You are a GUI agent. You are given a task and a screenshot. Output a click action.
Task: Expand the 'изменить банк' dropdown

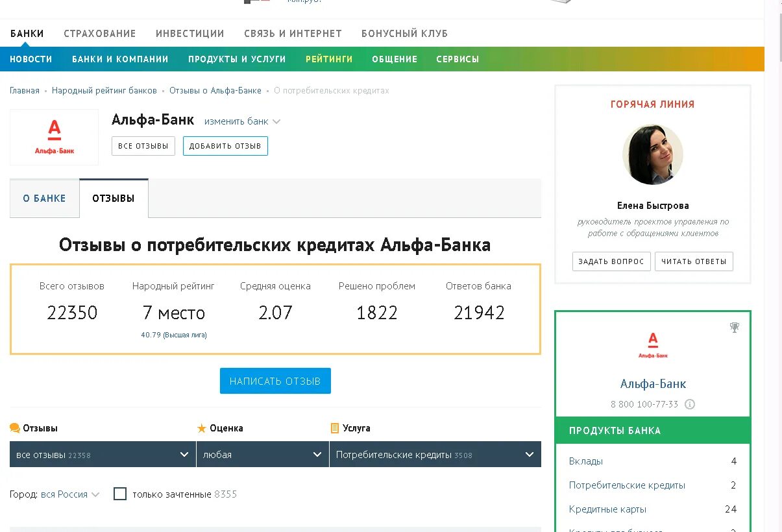pyautogui.click(x=242, y=121)
